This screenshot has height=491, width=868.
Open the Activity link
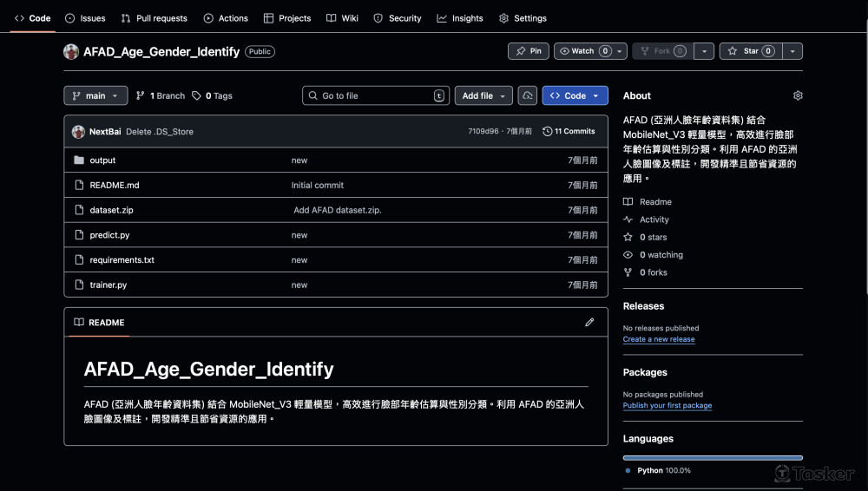(647, 219)
